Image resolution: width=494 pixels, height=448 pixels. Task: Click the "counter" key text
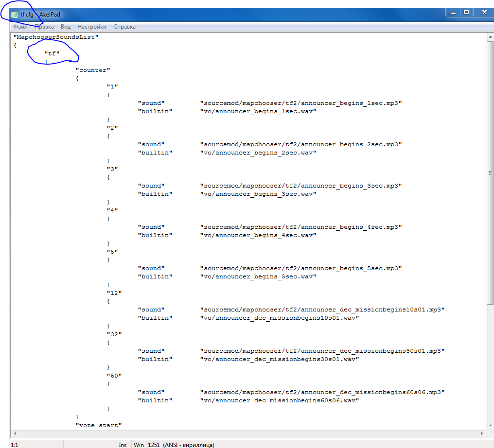(93, 70)
